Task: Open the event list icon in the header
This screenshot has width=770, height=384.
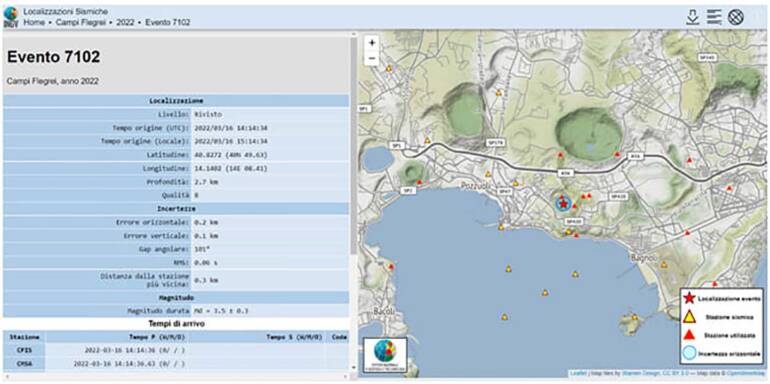Action: (x=714, y=17)
